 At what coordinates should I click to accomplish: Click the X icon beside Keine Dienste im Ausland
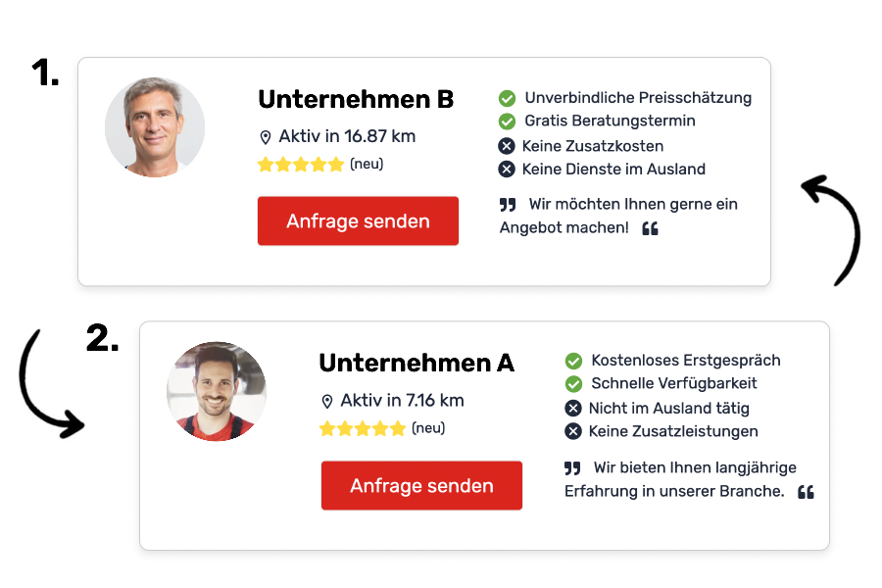[x=507, y=170]
